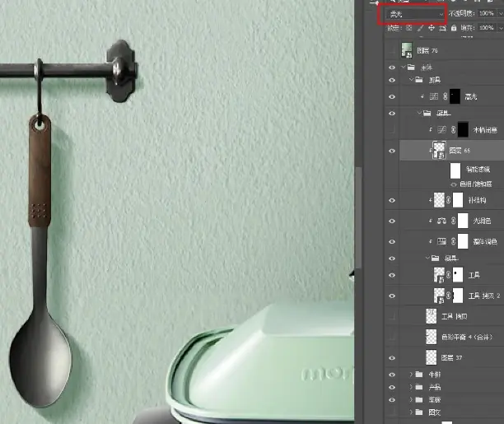Click the 图层 37 thumbnail
The image size is (504, 424).
click(431, 357)
